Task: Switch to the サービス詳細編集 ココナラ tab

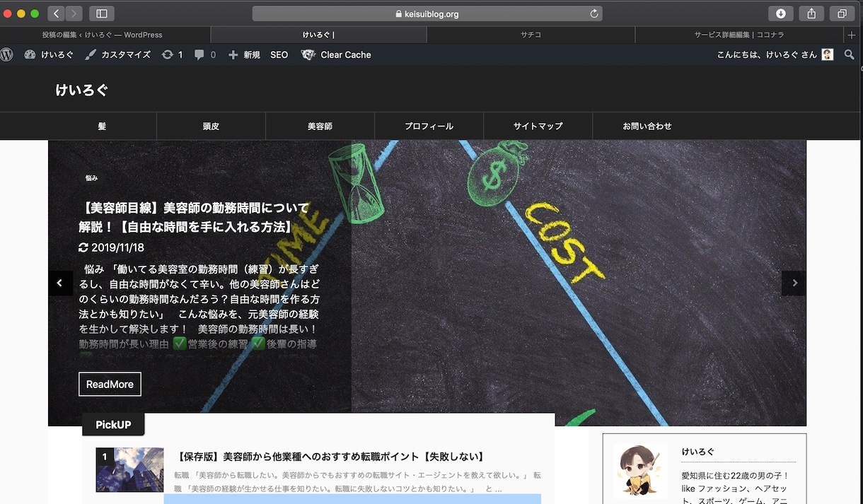Action: point(739,35)
